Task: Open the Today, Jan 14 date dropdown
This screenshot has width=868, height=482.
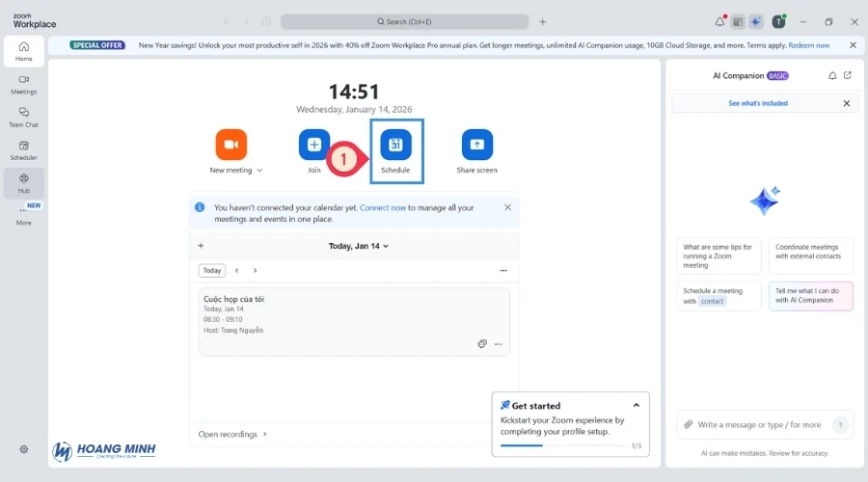Action: coord(358,246)
